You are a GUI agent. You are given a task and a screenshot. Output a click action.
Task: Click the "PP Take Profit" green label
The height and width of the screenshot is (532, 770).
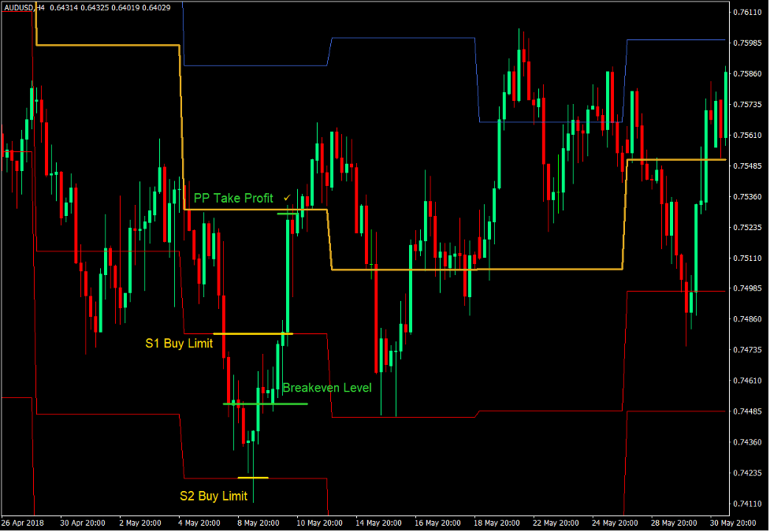tap(234, 199)
